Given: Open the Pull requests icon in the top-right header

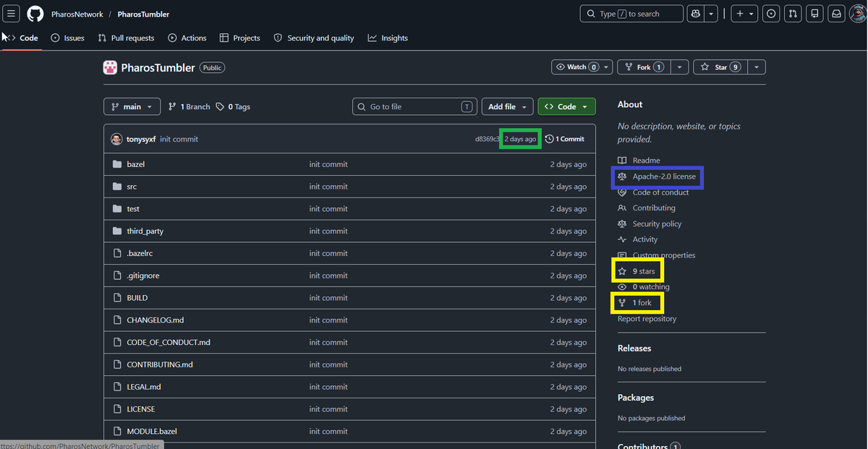Looking at the screenshot, I should click(793, 14).
